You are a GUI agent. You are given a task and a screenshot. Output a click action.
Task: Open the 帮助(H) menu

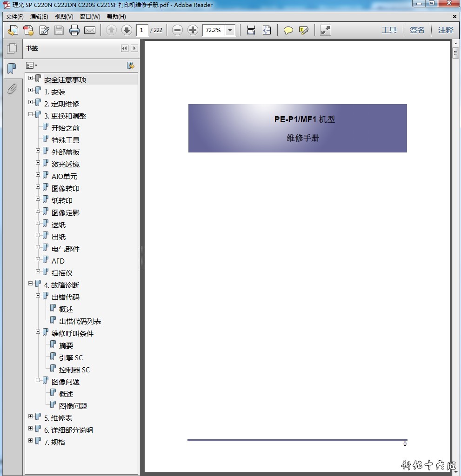(x=116, y=16)
